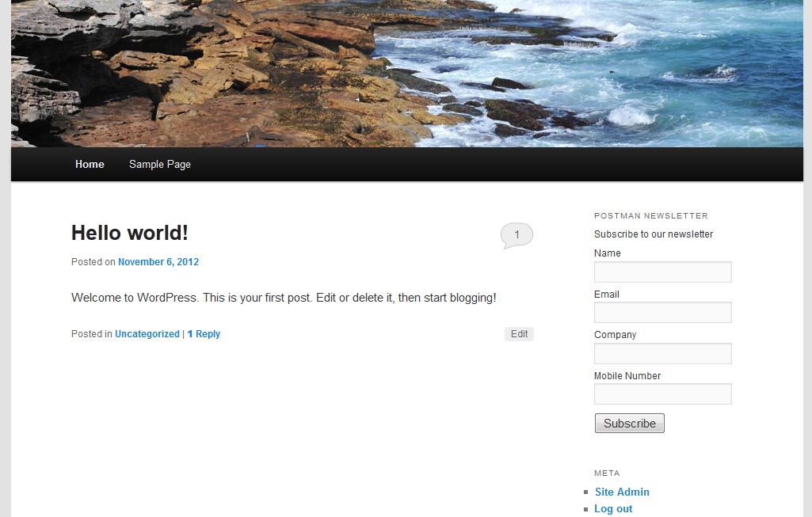Click the Subscribe button
The image size is (812, 517).
(629, 424)
